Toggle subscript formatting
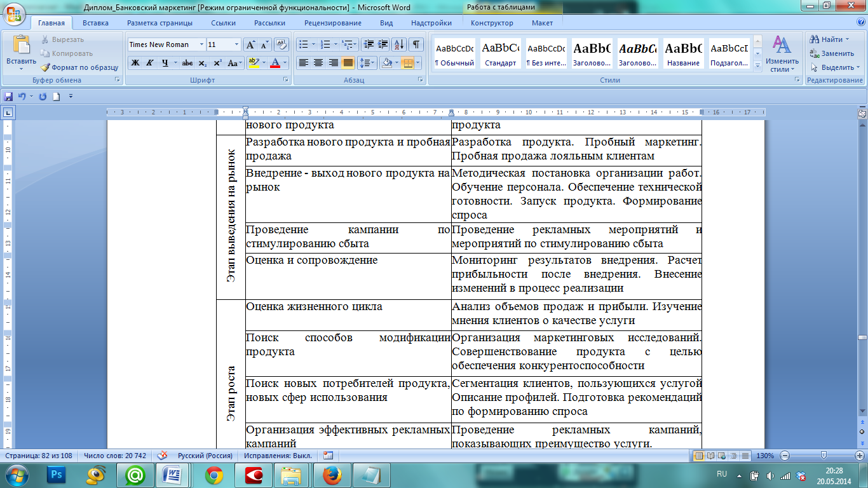The height and width of the screenshot is (488, 868). click(x=202, y=63)
